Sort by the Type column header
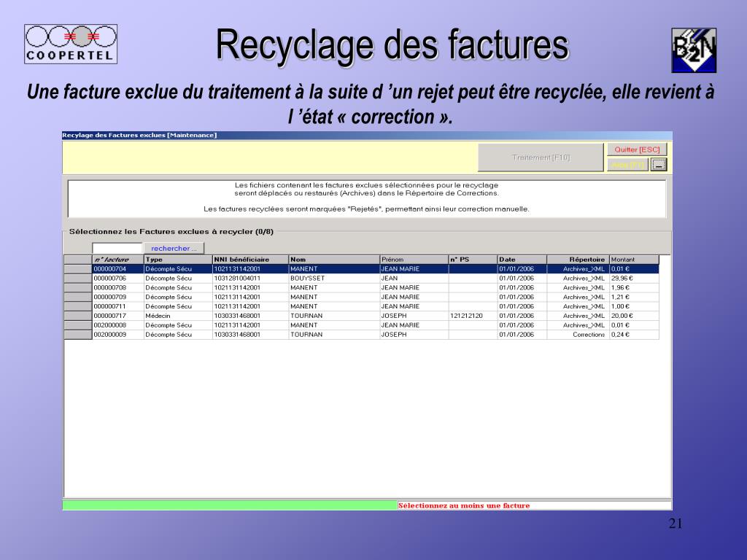This screenshot has width=747, height=560. pos(178,260)
